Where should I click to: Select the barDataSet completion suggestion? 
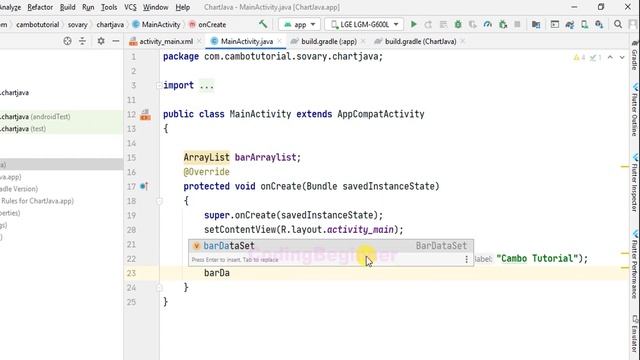click(x=331, y=246)
